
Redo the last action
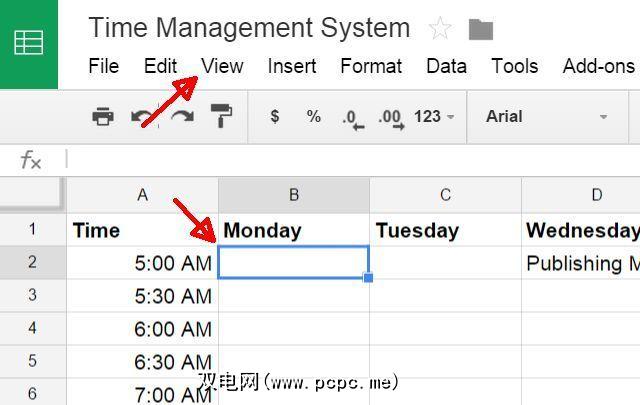click(181, 117)
